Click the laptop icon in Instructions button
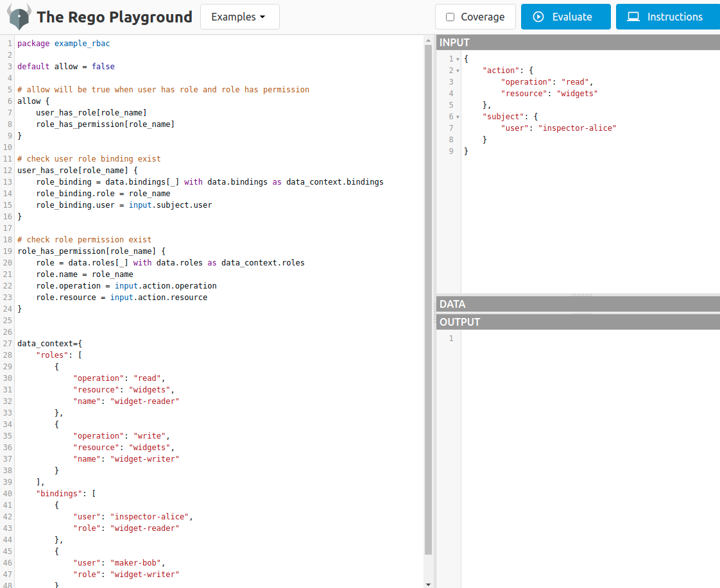 [633, 17]
